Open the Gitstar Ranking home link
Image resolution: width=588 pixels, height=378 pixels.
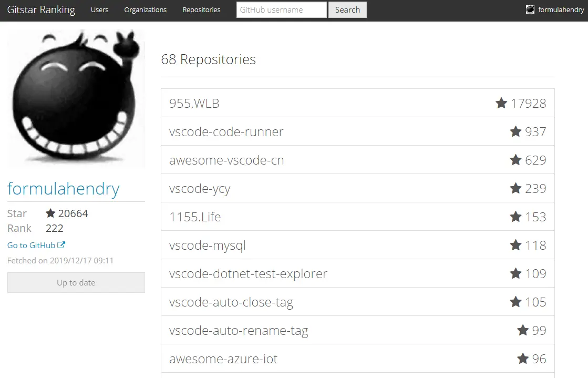(x=42, y=10)
